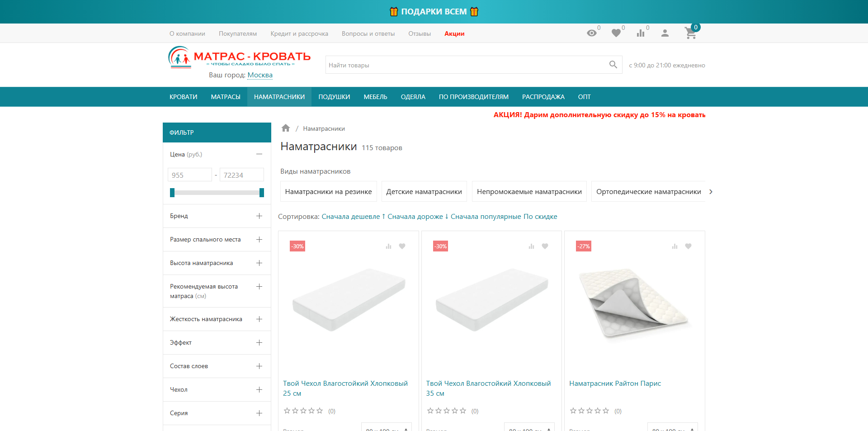Expand the Размер спального места filter
Viewport: 868px width, 431px height.
(259, 239)
